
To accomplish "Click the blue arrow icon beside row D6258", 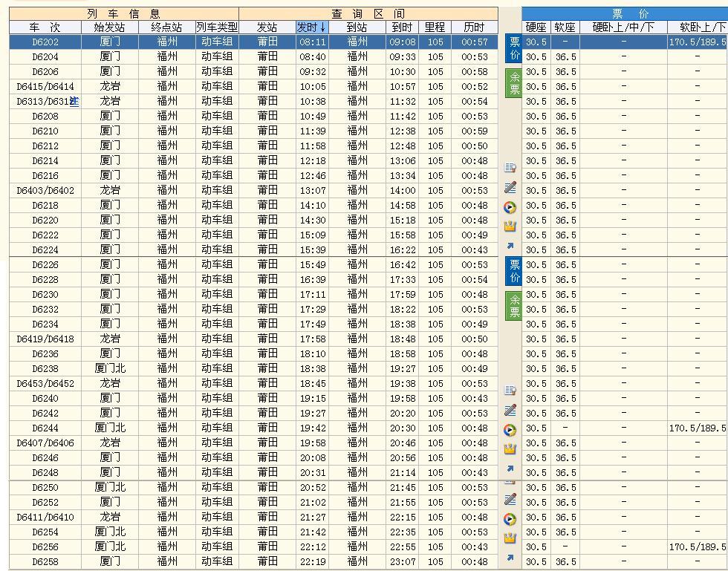I will pos(510,558).
